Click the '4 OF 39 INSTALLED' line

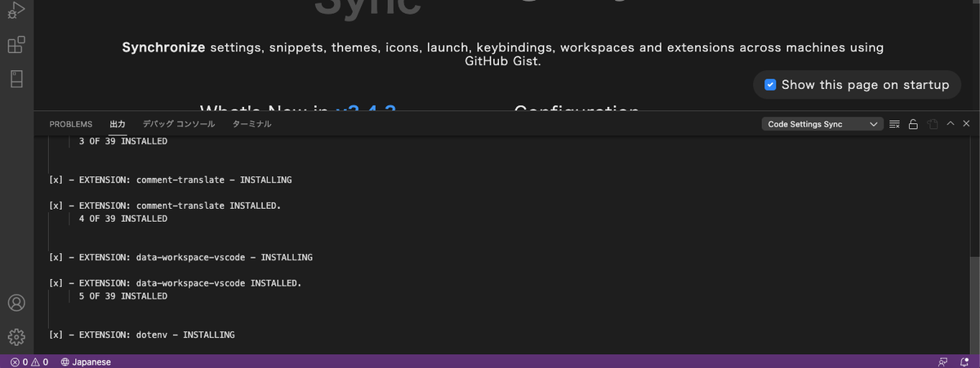point(123,219)
